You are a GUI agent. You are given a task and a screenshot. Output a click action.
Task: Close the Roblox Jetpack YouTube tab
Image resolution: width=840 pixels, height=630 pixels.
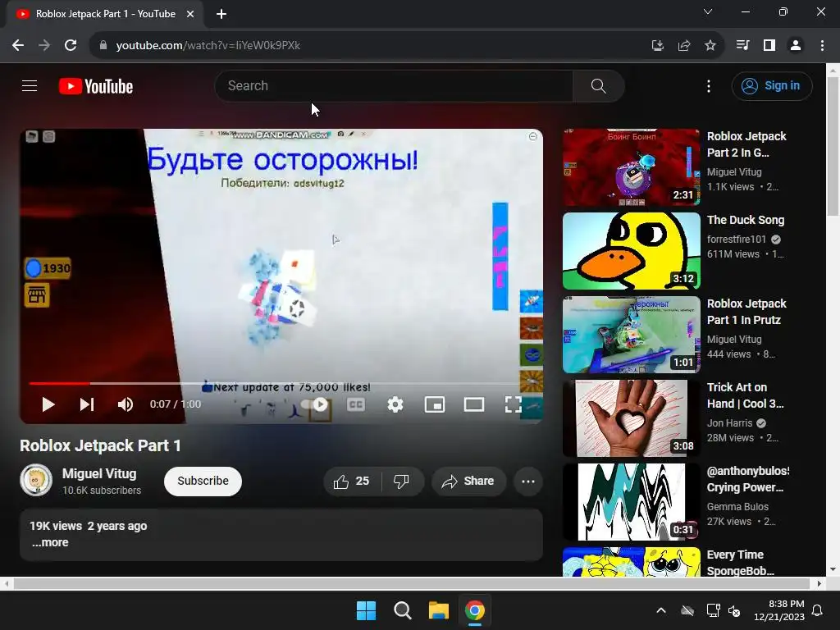click(190, 14)
